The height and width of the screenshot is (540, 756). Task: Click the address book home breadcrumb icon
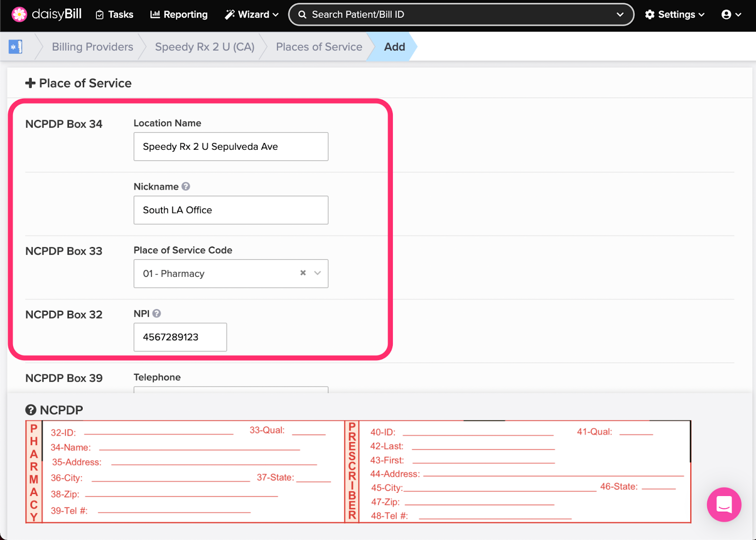click(x=16, y=47)
